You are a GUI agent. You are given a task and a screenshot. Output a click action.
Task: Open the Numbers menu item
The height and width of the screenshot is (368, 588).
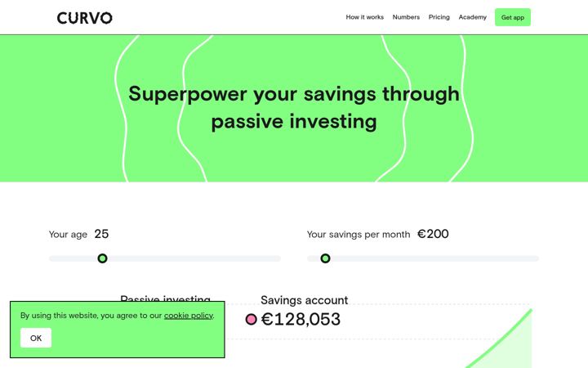[x=406, y=17]
